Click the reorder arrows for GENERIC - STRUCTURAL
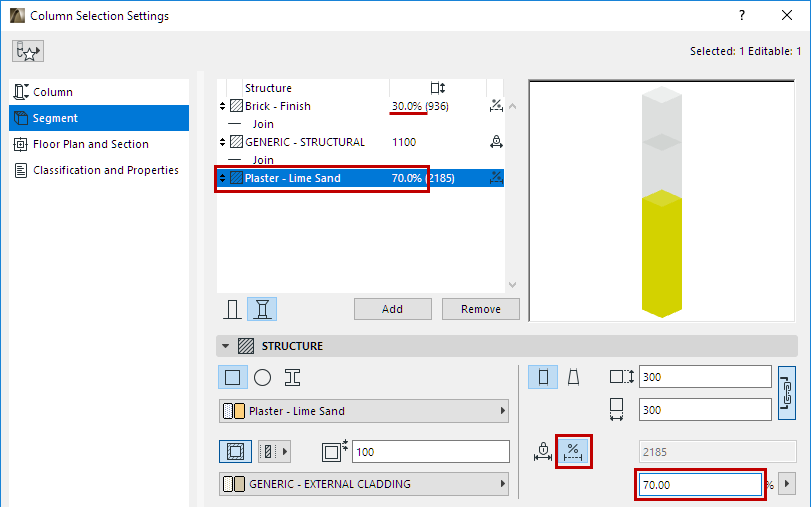811x507 pixels. (x=222, y=142)
